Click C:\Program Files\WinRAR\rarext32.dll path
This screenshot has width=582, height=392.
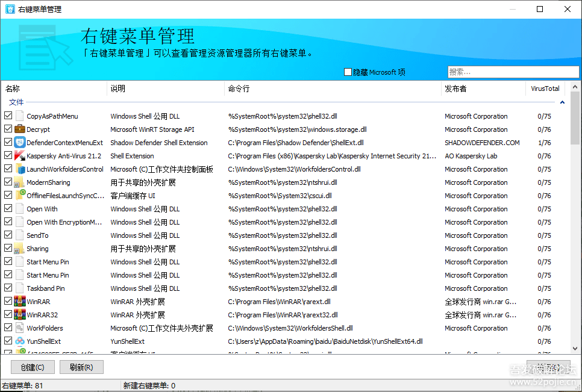click(x=283, y=315)
